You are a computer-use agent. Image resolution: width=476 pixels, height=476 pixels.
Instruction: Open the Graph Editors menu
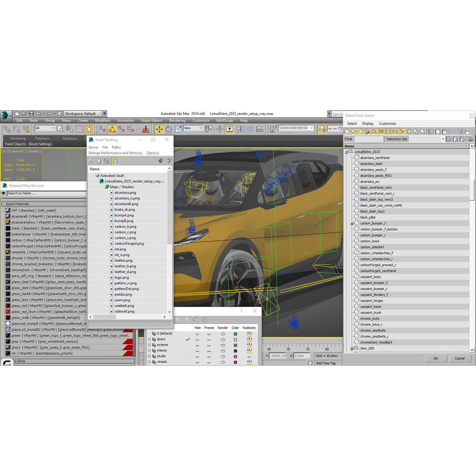click(x=152, y=120)
